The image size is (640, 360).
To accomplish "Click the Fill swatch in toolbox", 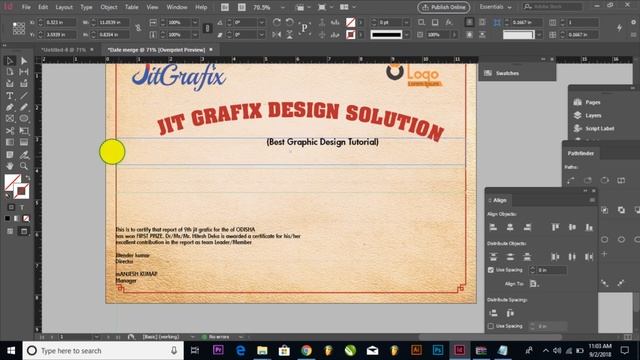I will click(x=11, y=182).
